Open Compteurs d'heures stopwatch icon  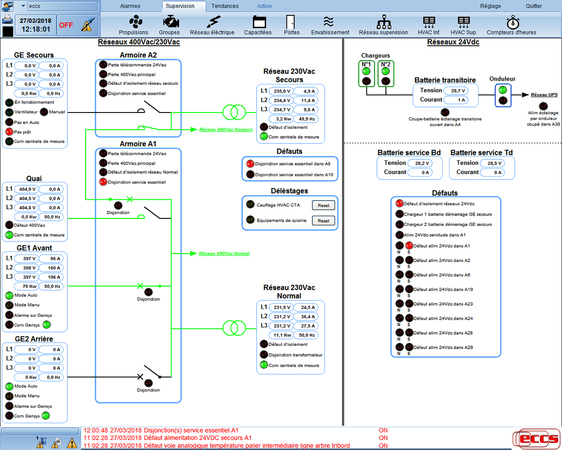pyautogui.click(x=513, y=22)
